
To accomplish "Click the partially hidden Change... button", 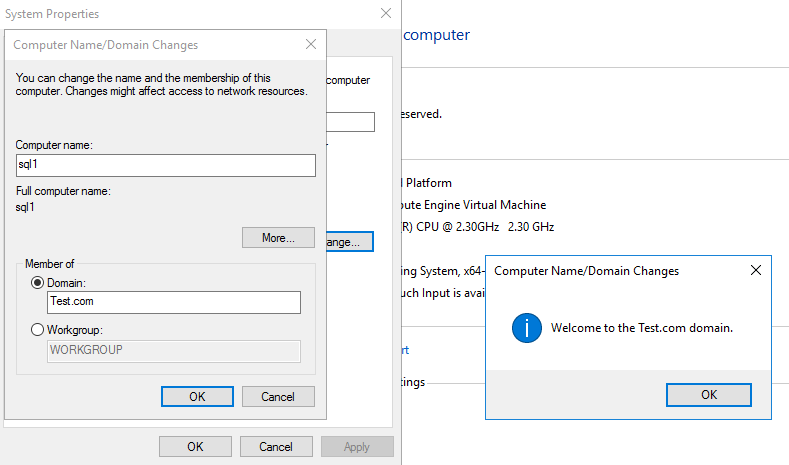I will [x=350, y=242].
